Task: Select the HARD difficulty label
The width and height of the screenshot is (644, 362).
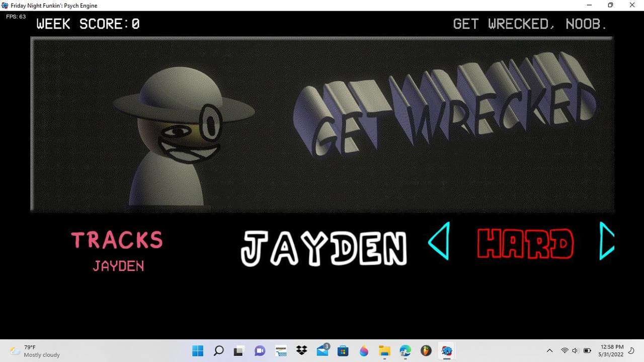Action: click(525, 243)
